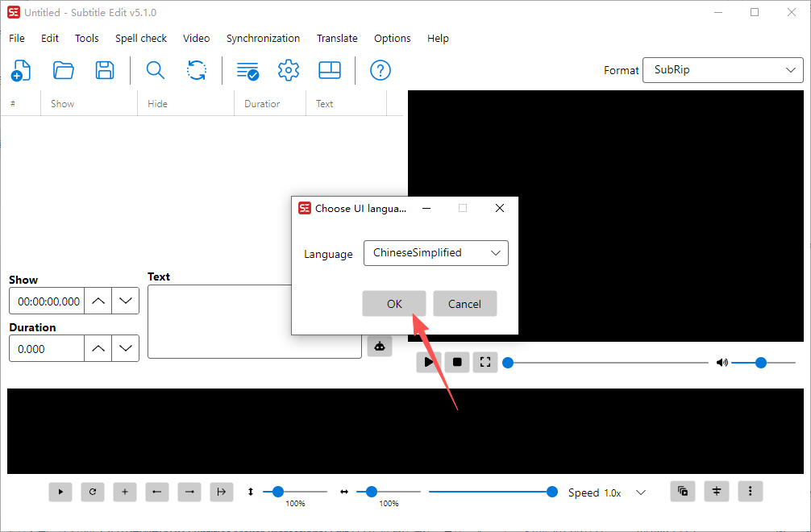The height and width of the screenshot is (532, 811).
Task: Minimize the Choose UI language dialog
Action: pyautogui.click(x=426, y=208)
